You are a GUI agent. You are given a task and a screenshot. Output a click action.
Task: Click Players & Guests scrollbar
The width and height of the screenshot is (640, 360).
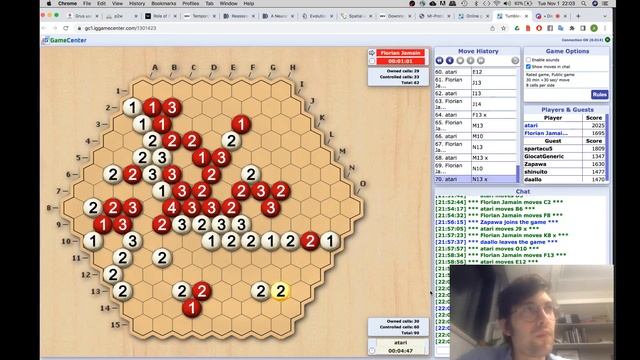[x=607, y=147]
